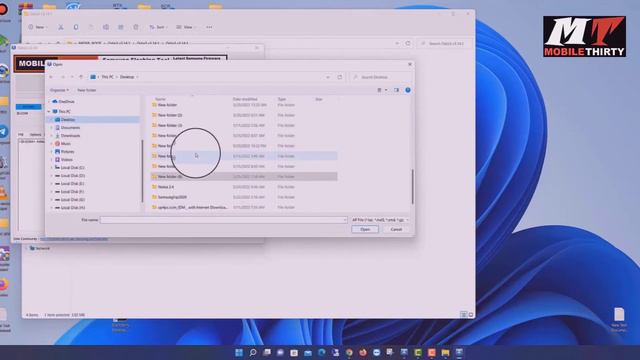The width and height of the screenshot is (640, 360).
Task: Open Firefox from taskbar
Action: (363, 352)
